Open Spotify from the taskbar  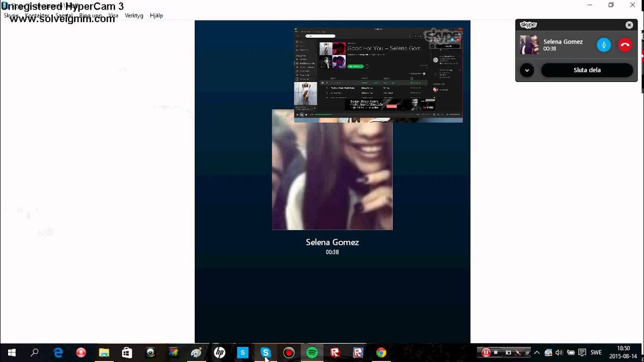[312, 353]
